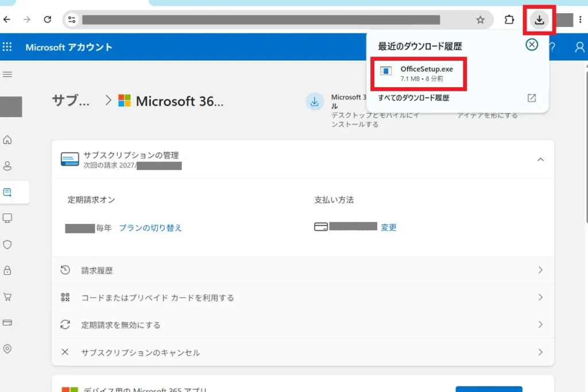Click the Microsoft 365 install download icon
The width and height of the screenshot is (588, 392).
(315, 102)
